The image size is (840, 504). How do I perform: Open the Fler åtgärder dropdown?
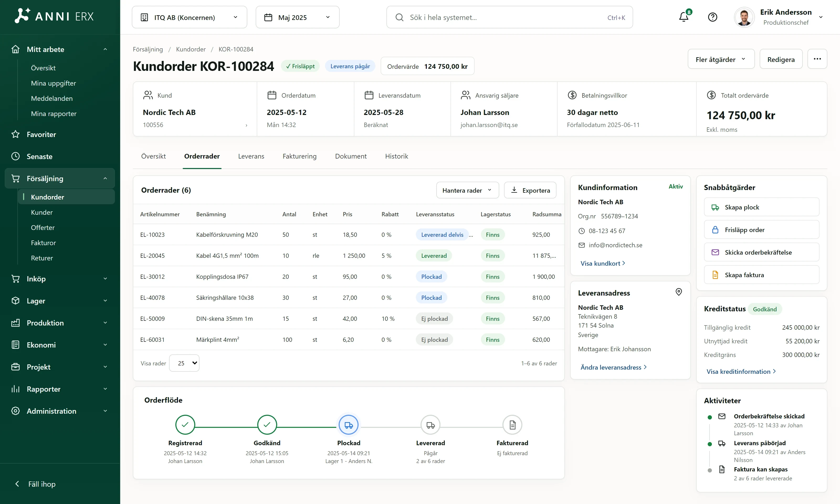[x=721, y=59]
